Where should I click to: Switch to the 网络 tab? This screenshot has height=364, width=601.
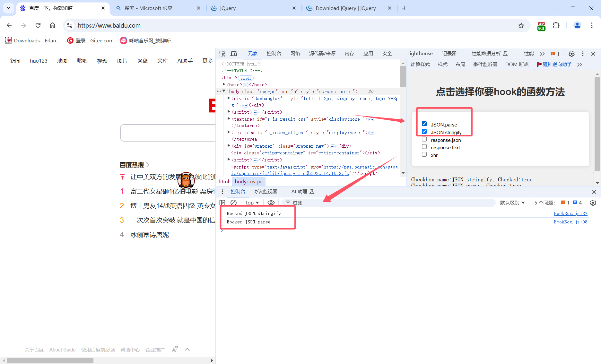(295, 54)
